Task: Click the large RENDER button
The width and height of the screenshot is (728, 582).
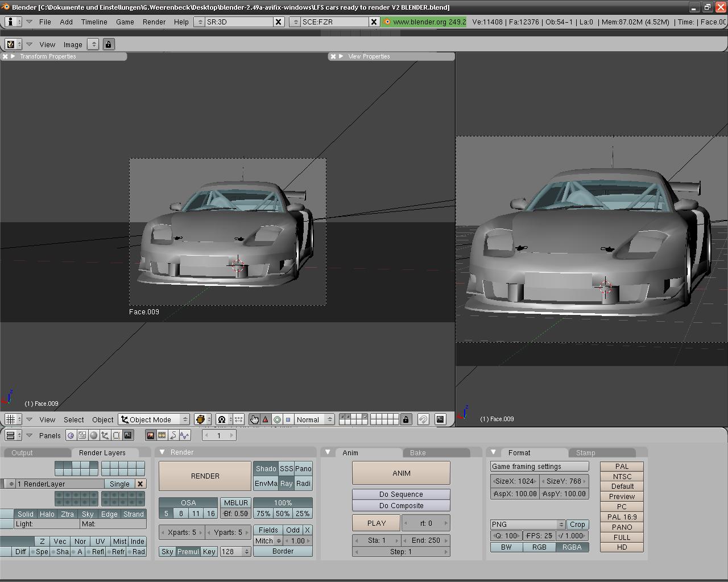Action: click(205, 476)
